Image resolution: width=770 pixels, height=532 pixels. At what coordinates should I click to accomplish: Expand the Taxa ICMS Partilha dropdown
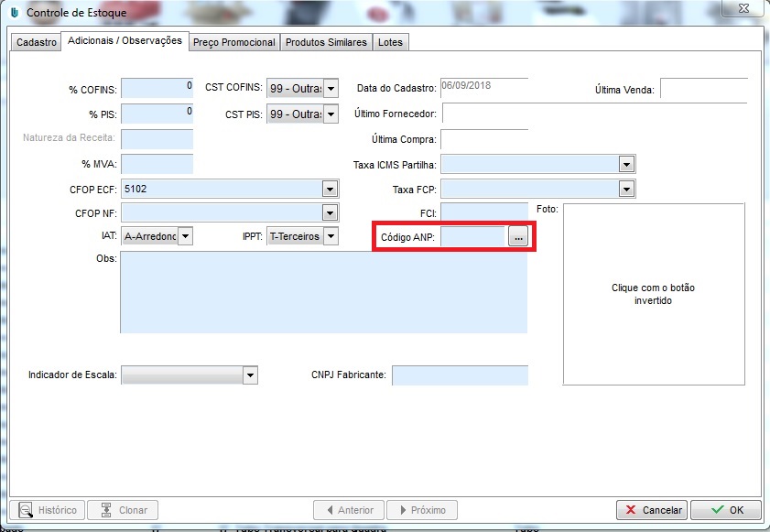pos(626,164)
